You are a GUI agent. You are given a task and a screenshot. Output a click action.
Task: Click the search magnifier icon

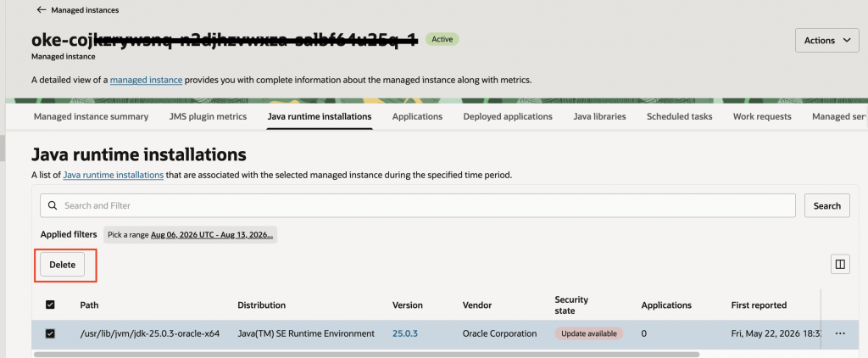point(53,205)
